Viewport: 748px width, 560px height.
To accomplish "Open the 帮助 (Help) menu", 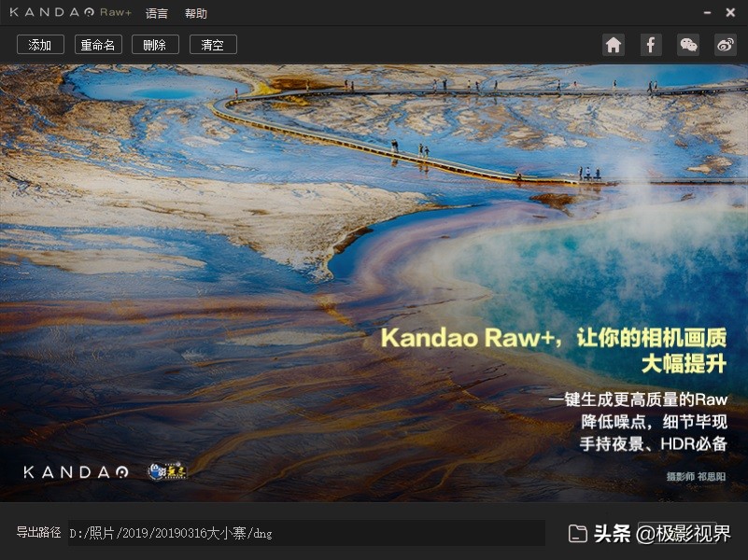I will [196, 12].
